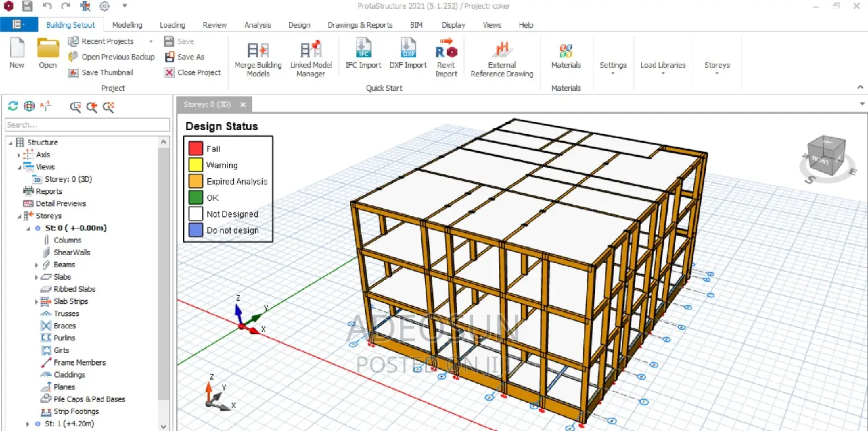
Task: Click the structure tree Search field
Action: coord(87,125)
